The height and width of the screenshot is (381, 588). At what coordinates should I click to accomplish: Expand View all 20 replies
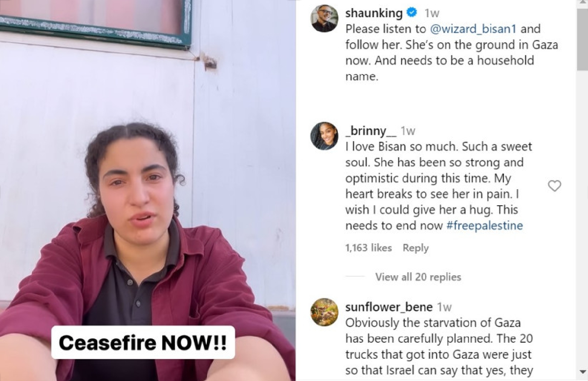pyautogui.click(x=418, y=277)
